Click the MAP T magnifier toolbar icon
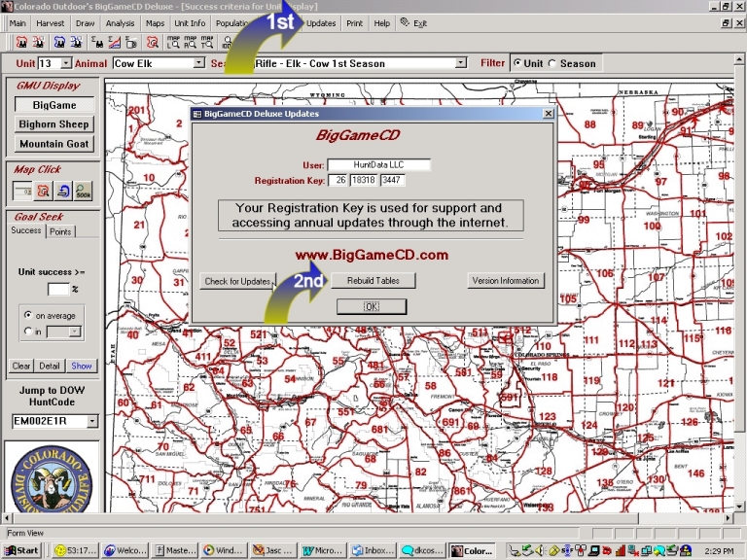This screenshot has width=747, height=560. click(207, 43)
